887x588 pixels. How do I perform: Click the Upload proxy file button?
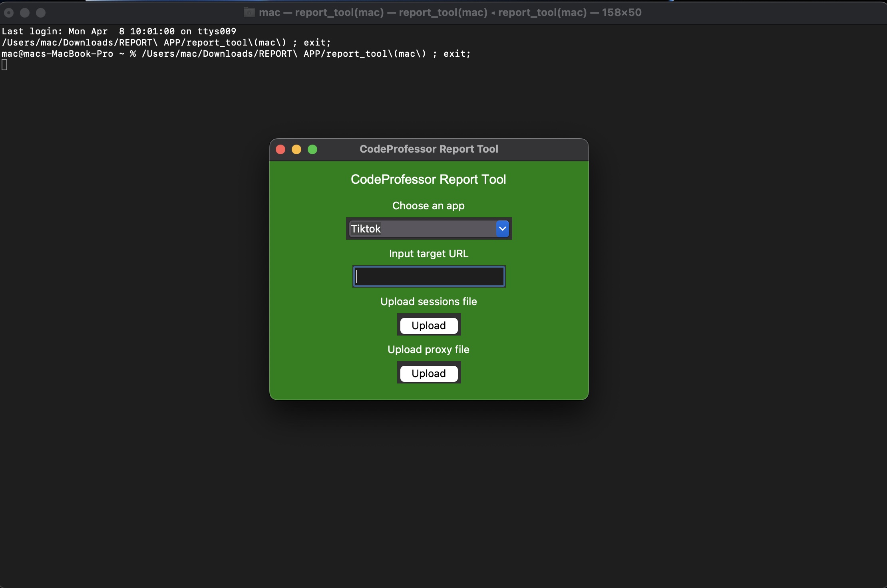428,373
